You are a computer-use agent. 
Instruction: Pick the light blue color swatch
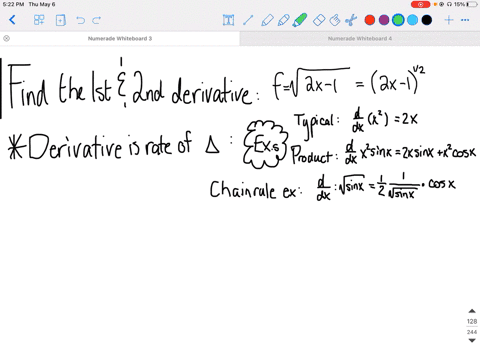click(x=412, y=20)
